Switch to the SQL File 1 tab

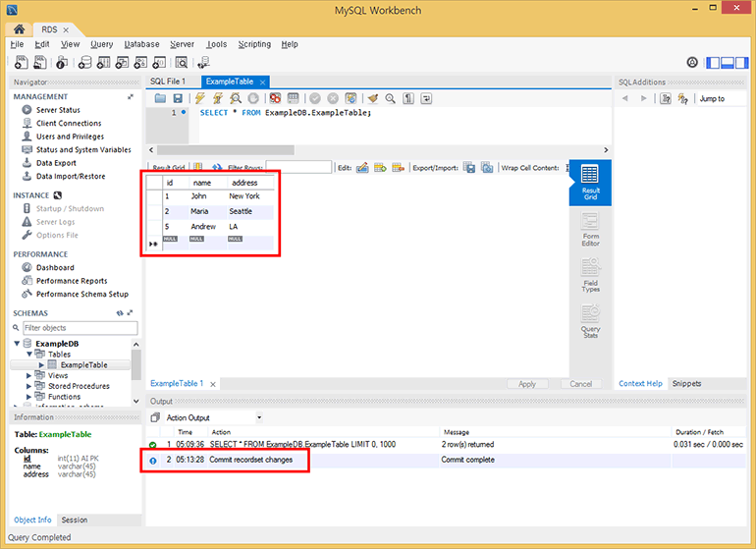click(x=168, y=82)
